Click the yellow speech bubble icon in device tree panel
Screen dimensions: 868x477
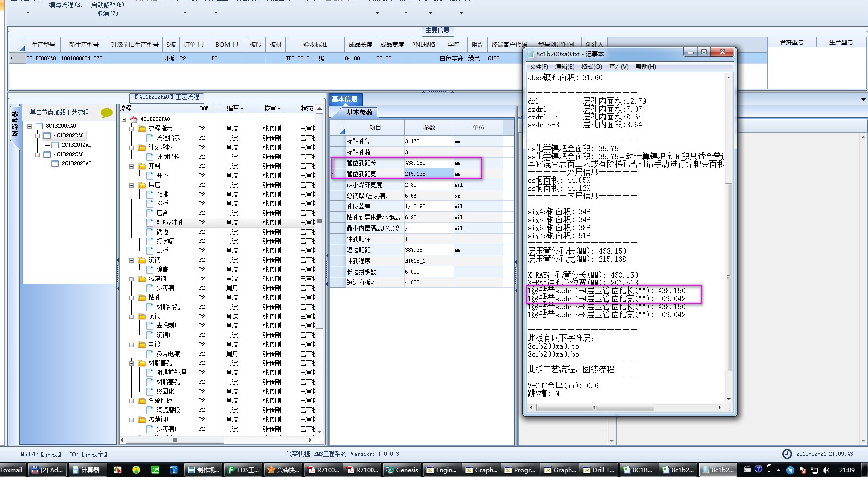[x=106, y=113]
